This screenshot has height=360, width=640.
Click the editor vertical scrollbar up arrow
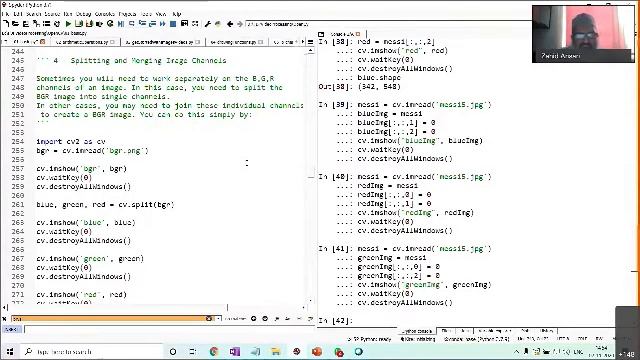coord(311,51)
